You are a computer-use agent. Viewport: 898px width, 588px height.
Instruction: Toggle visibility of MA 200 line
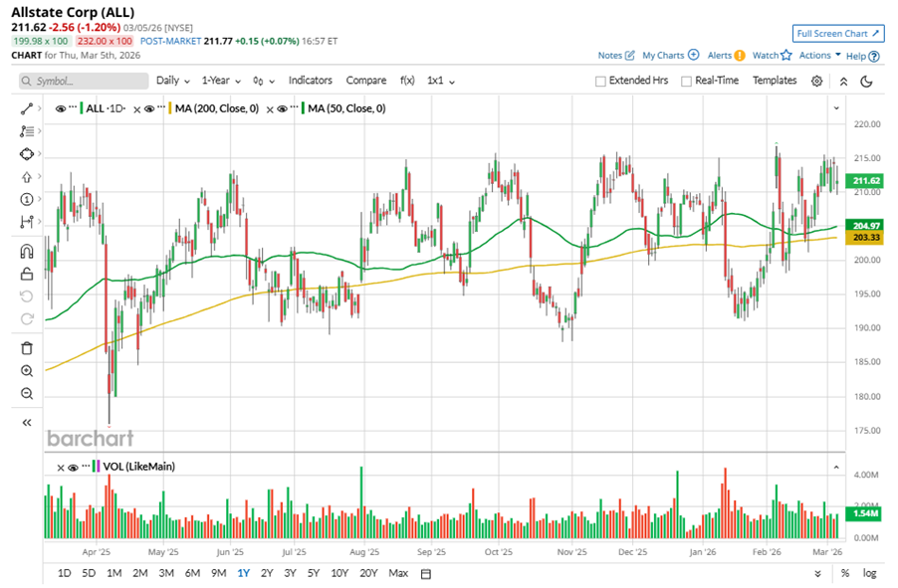[x=149, y=108]
